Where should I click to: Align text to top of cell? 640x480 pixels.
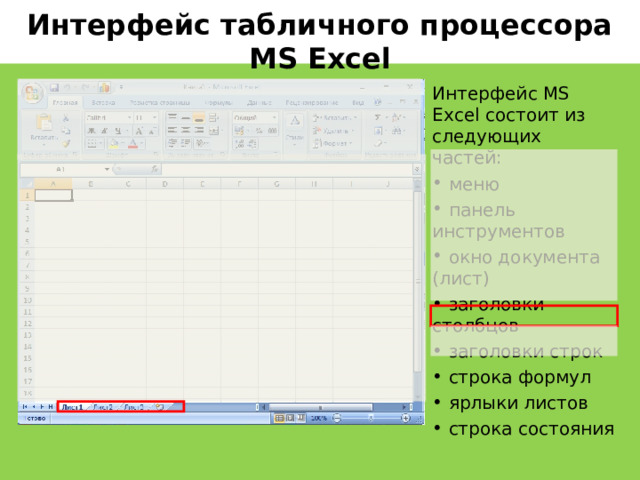click(172, 118)
